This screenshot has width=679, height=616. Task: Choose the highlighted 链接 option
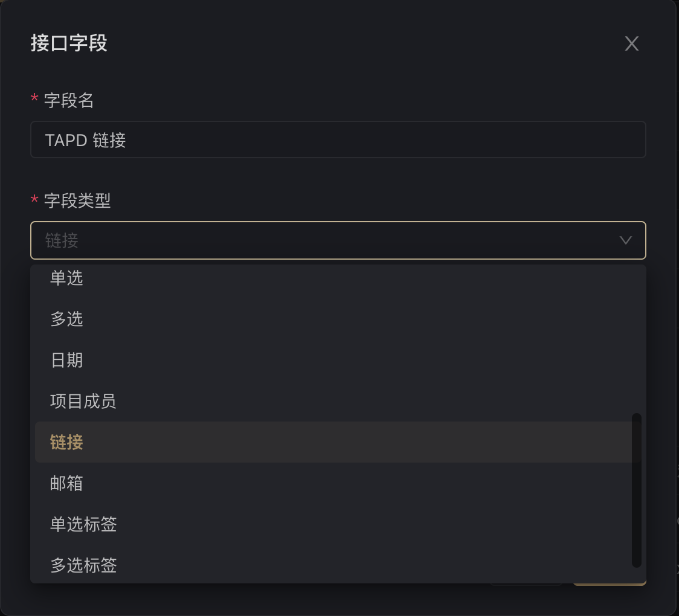pyautogui.click(x=66, y=442)
